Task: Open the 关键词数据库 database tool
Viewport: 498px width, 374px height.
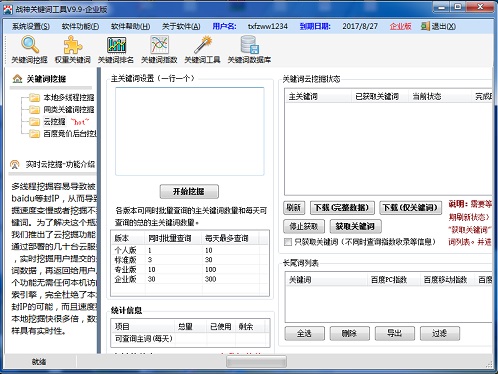Action: click(x=249, y=50)
